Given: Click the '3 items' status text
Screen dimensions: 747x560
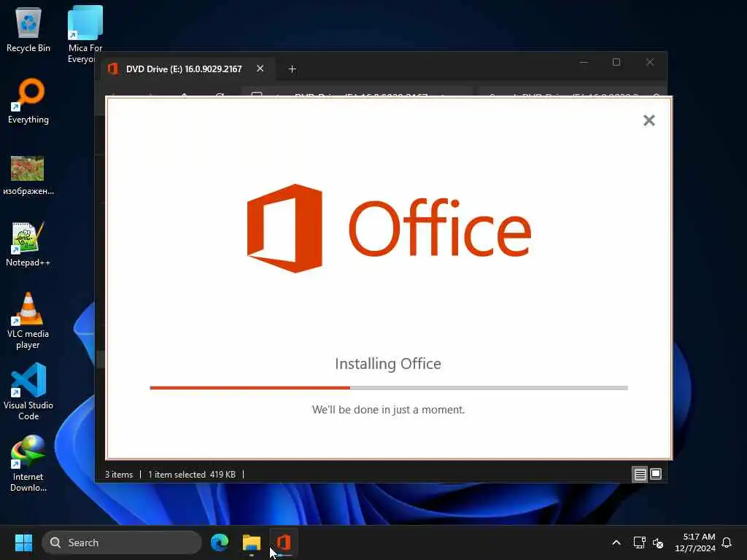Looking at the screenshot, I should [119, 474].
